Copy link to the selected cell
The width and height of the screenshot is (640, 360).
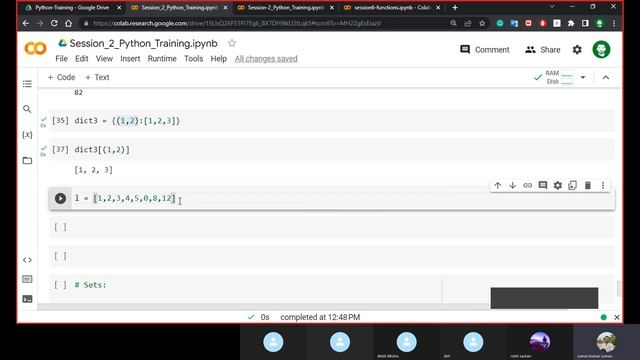(528, 185)
